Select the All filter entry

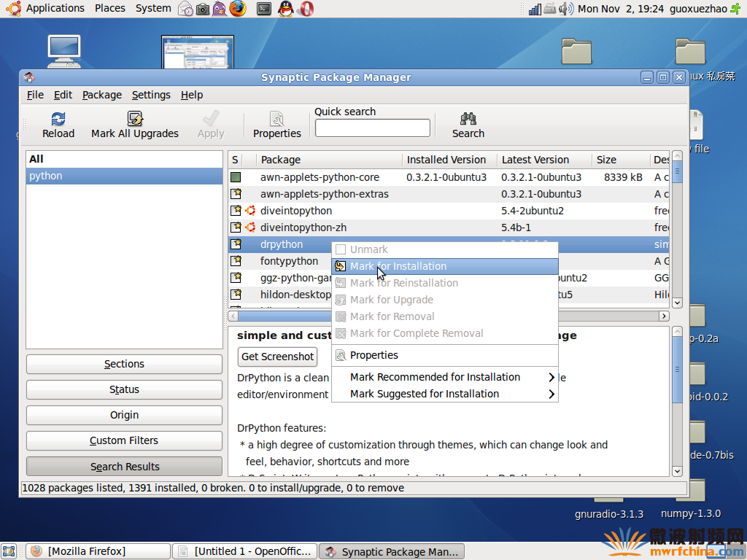[x=124, y=159]
